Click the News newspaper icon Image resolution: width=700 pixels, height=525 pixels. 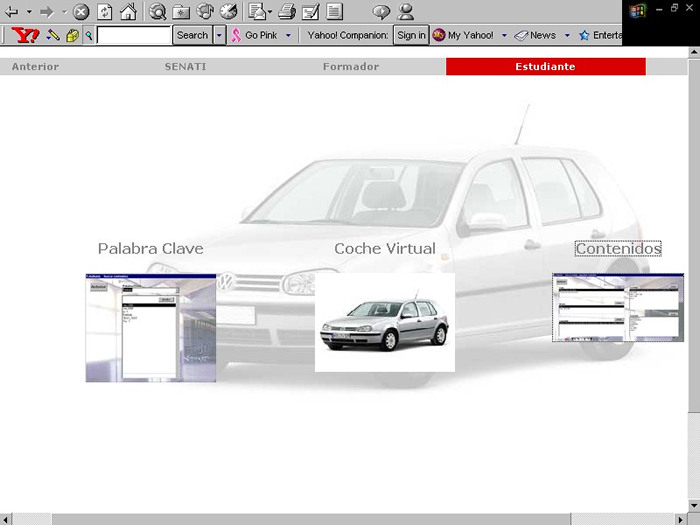click(x=521, y=35)
